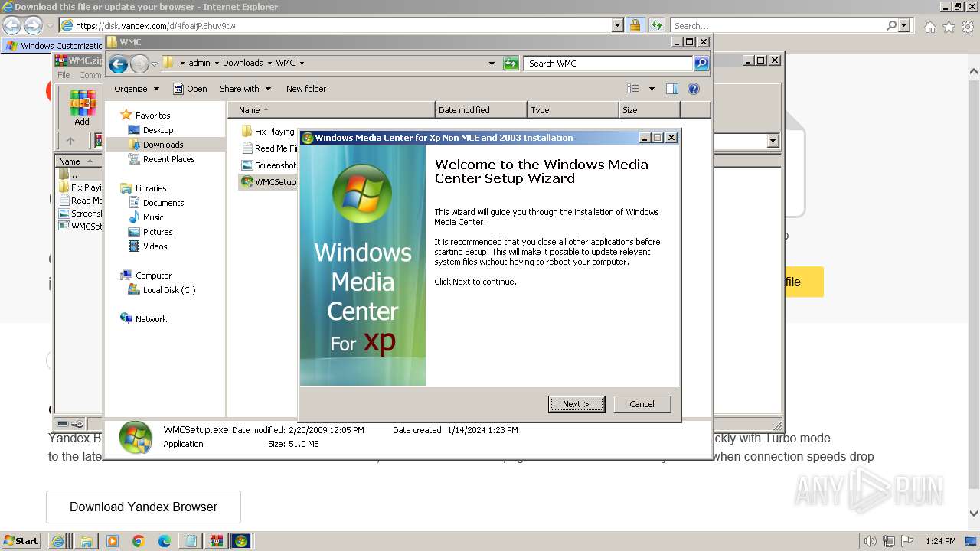Open the File menu in WinRAR

click(x=64, y=75)
